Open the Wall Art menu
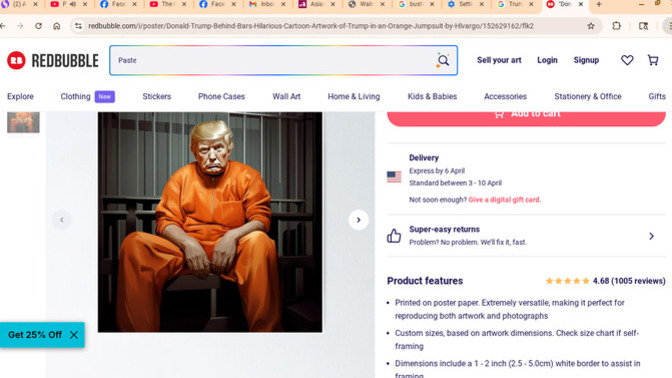This screenshot has height=378, width=672. click(x=286, y=96)
